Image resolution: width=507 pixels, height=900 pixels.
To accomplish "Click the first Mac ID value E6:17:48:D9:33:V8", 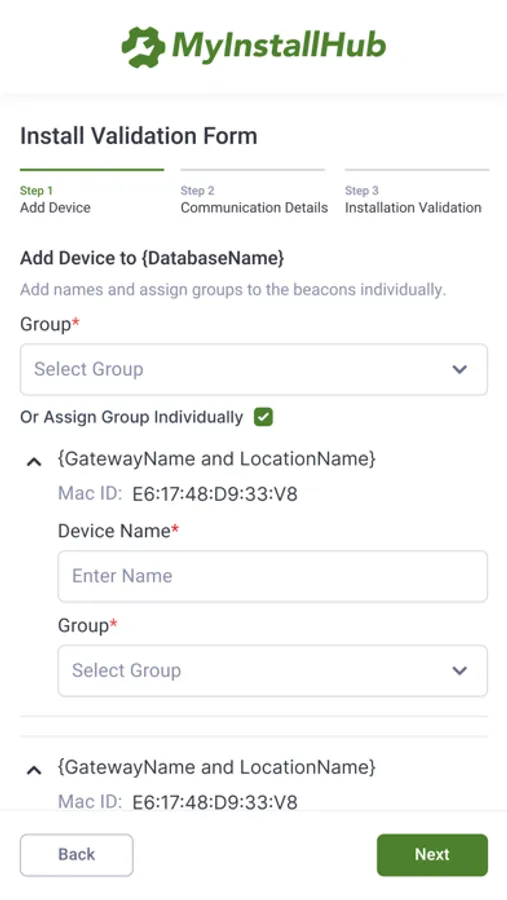I will coord(215,494).
